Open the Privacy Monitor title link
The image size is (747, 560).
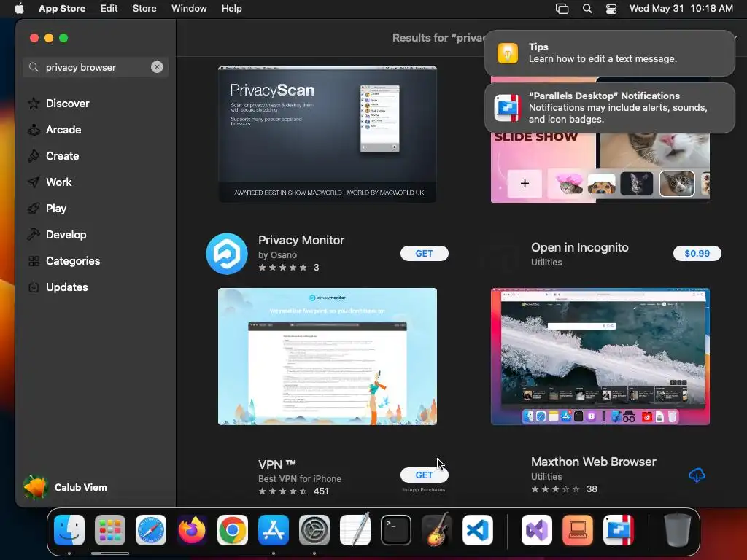pos(301,240)
